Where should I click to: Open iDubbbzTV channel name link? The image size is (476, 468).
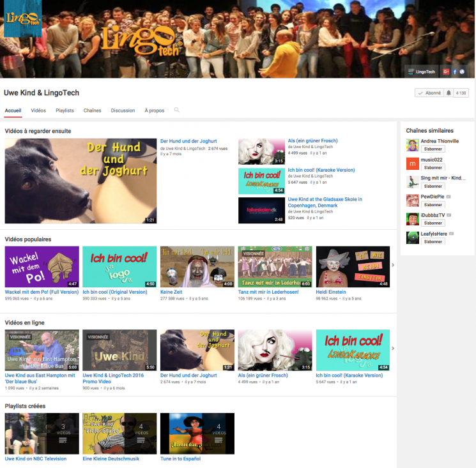(x=433, y=215)
